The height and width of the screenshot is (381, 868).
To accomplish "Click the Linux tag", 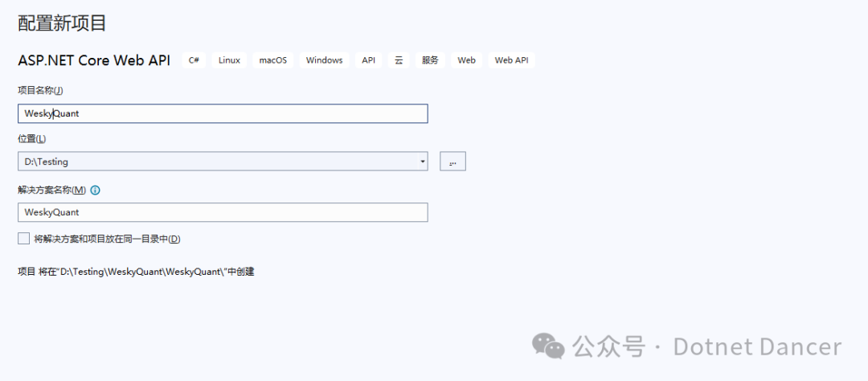I will coord(229,60).
